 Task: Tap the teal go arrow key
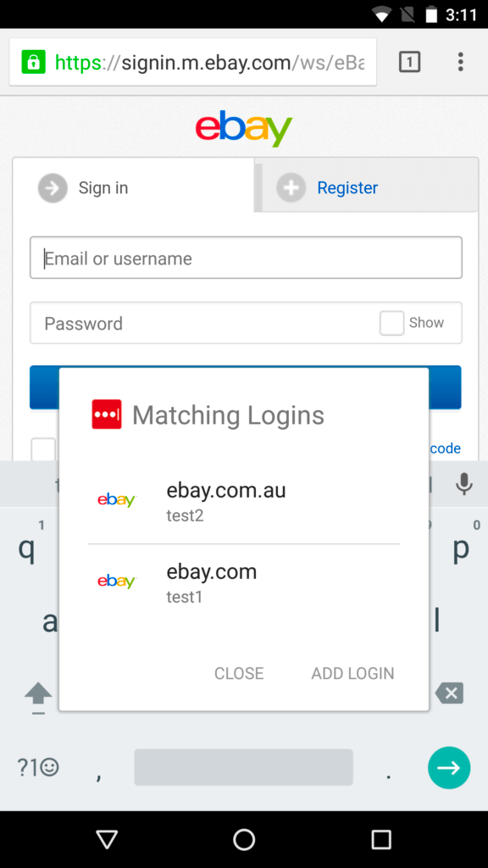point(449,768)
